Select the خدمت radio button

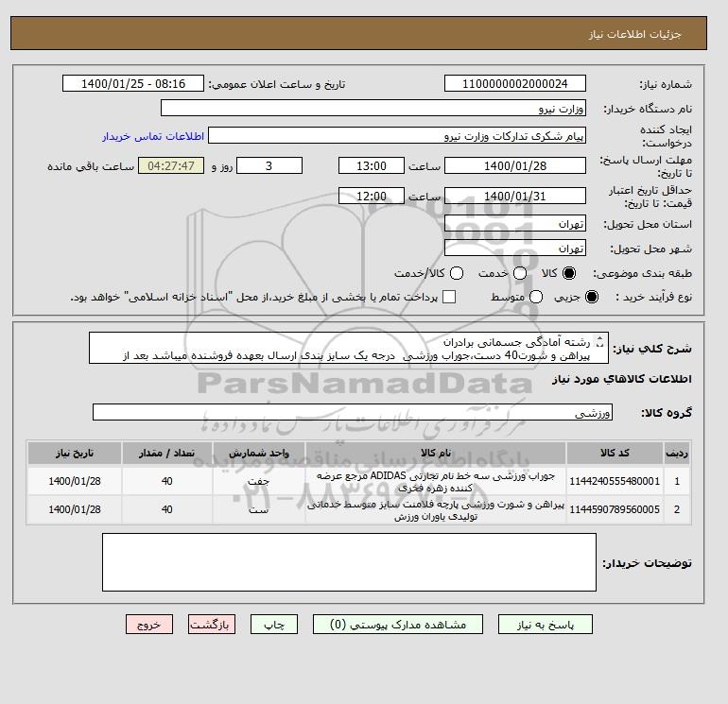click(x=520, y=273)
